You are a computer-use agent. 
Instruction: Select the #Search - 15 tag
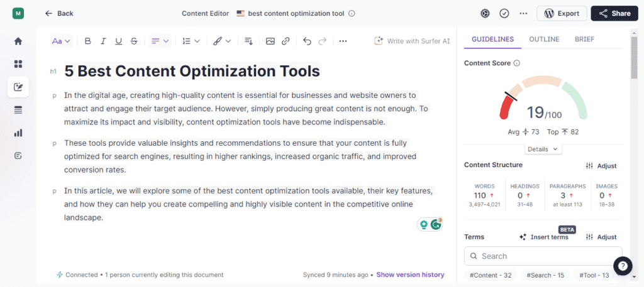pos(545,275)
